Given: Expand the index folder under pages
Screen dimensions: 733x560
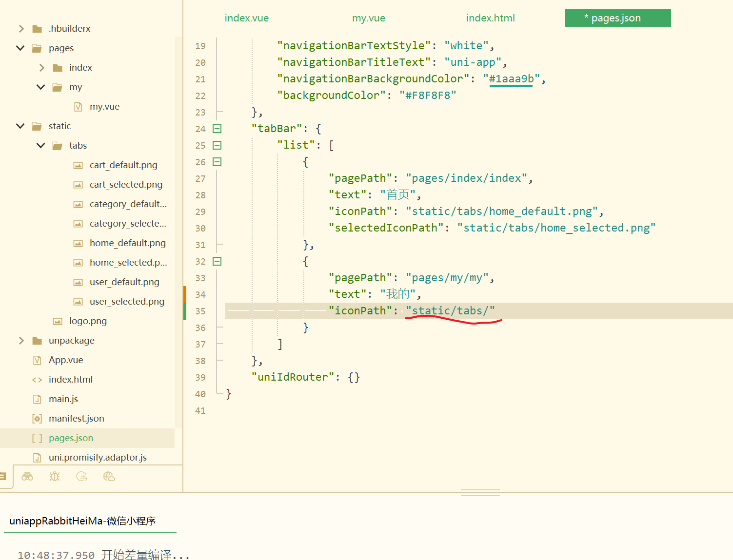Looking at the screenshot, I should (x=41, y=68).
